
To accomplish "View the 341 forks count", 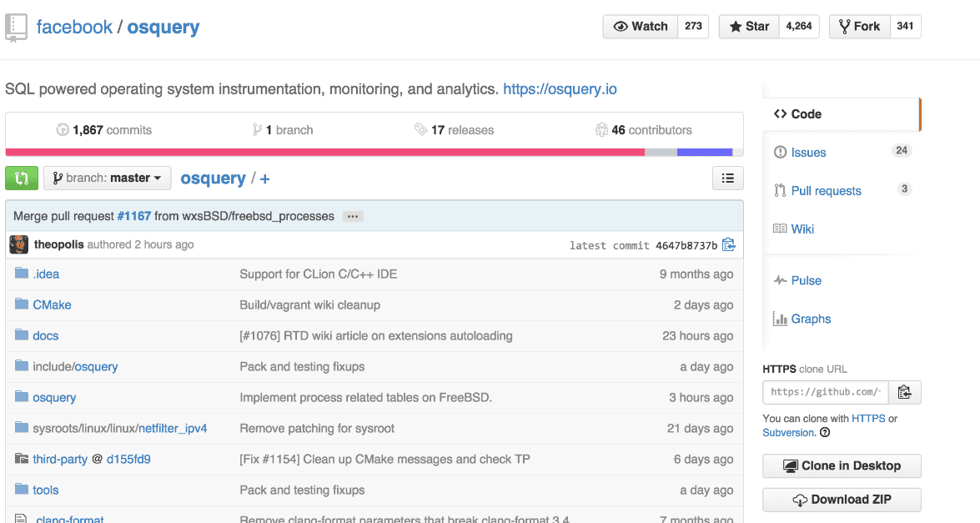I will pyautogui.click(x=905, y=26).
